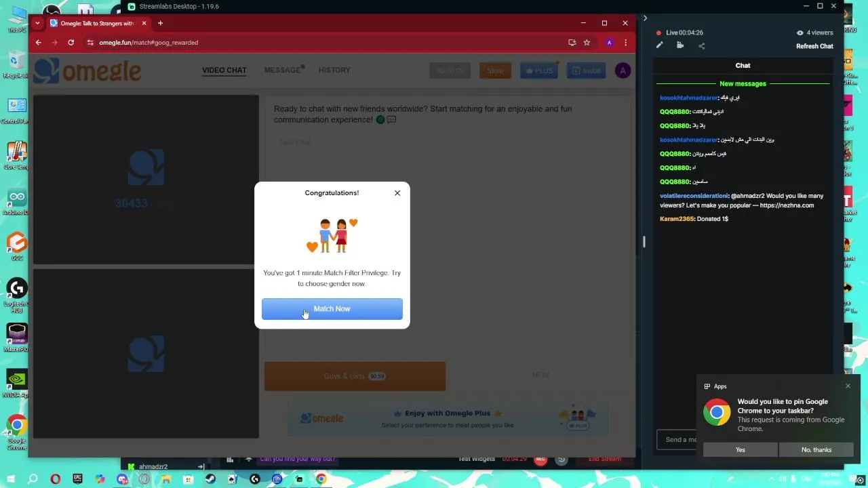Close the Omegle browser tab
Viewport: 868px width, 488px height.
pos(144,23)
